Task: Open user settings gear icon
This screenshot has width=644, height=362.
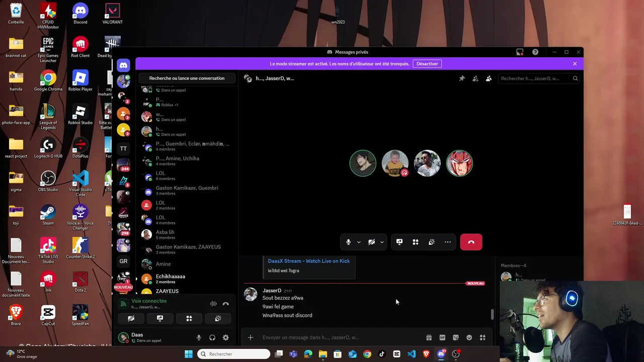Action: coord(225,338)
